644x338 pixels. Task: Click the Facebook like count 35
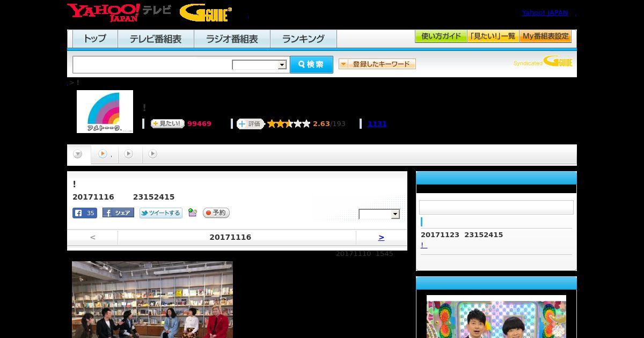(x=85, y=213)
